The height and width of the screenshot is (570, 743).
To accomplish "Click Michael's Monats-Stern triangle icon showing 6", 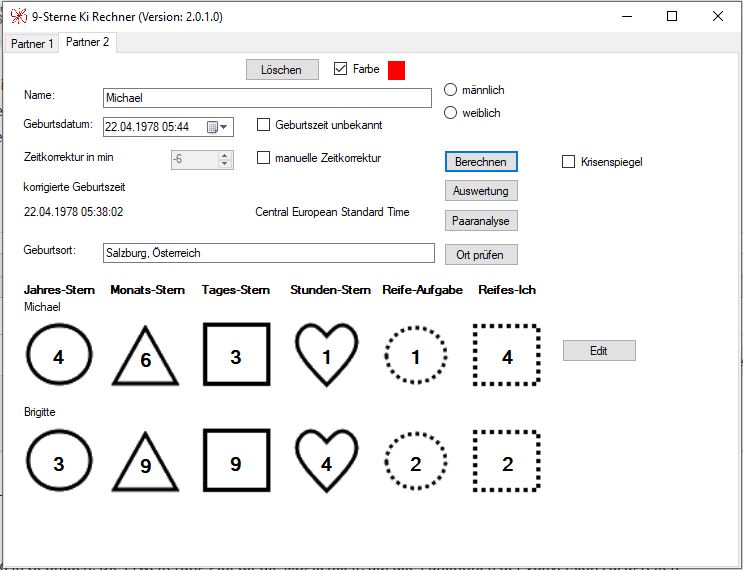I will tap(145, 359).
